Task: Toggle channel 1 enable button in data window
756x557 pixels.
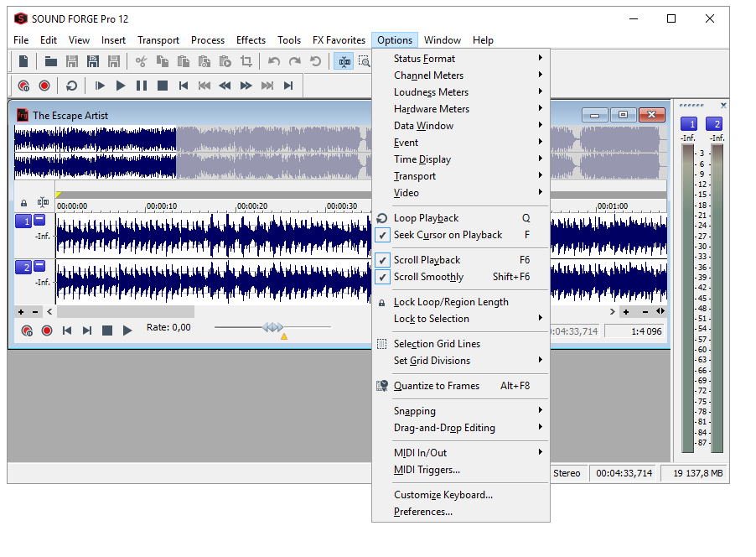Action: tap(23, 221)
